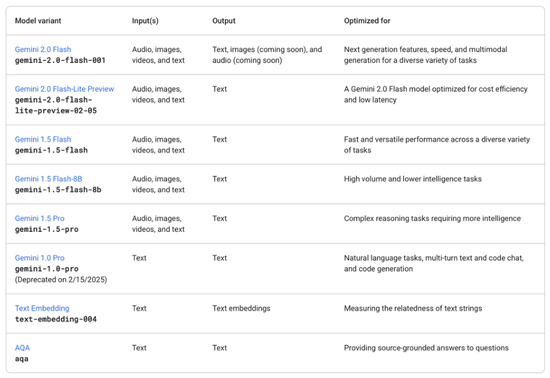
Task: Click the Optimized for column header
Action: pyautogui.click(x=367, y=21)
